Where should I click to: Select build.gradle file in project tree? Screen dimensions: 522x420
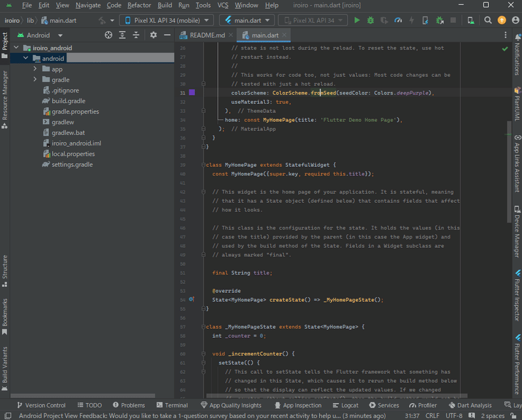[x=68, y=101]
